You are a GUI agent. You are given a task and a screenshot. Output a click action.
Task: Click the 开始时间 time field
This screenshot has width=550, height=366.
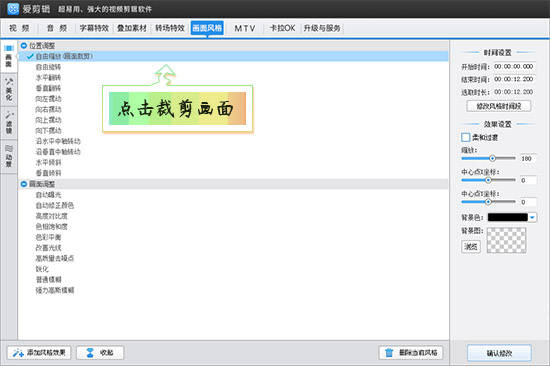(x=514, y=66)
